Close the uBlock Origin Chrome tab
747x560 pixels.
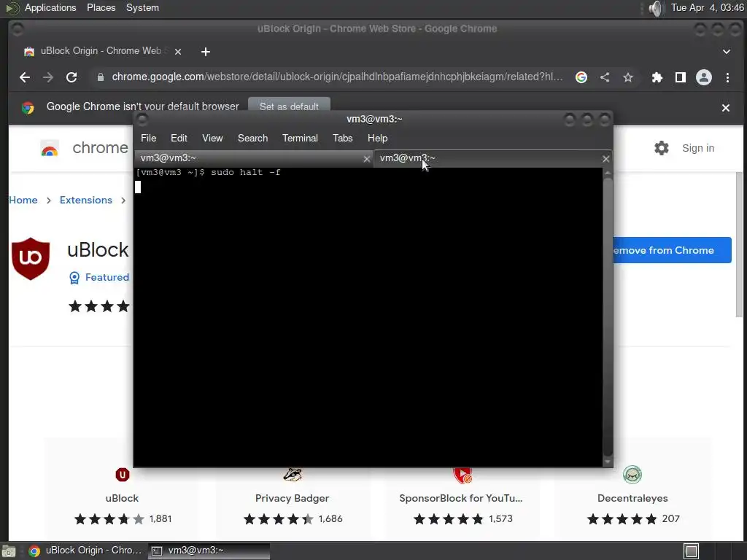point(178,52)
